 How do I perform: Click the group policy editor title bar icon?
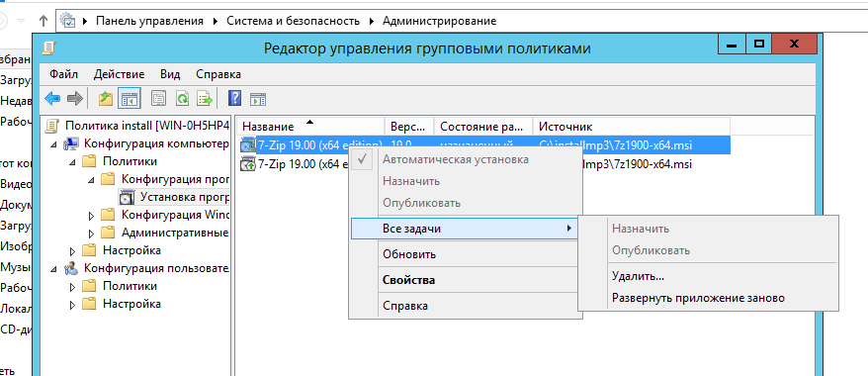click(x=49, y=48)
